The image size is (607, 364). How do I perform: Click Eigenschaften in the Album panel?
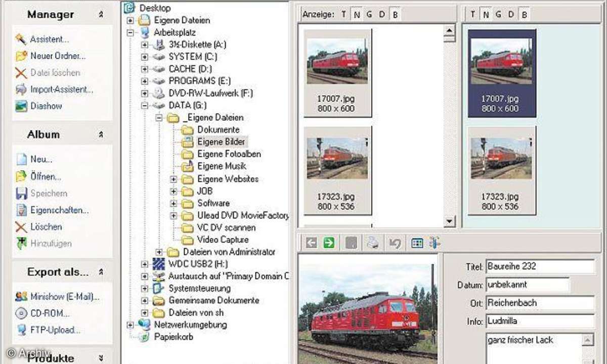pos(59,210)
